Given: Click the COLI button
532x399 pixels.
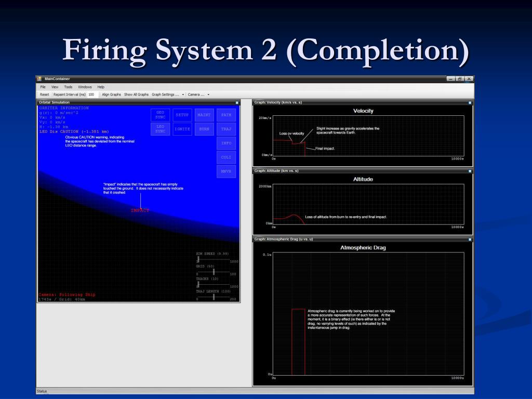Looking at the screenshot, I should click(227, 157).
